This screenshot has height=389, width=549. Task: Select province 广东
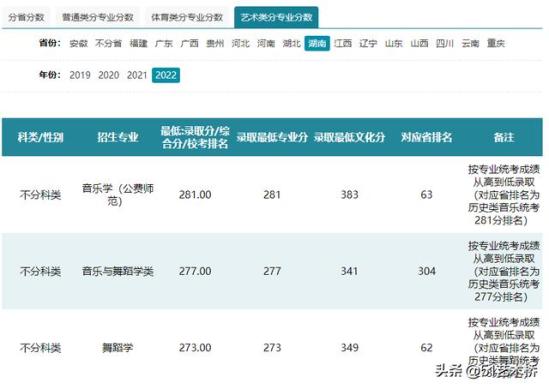tap(164, 43)
